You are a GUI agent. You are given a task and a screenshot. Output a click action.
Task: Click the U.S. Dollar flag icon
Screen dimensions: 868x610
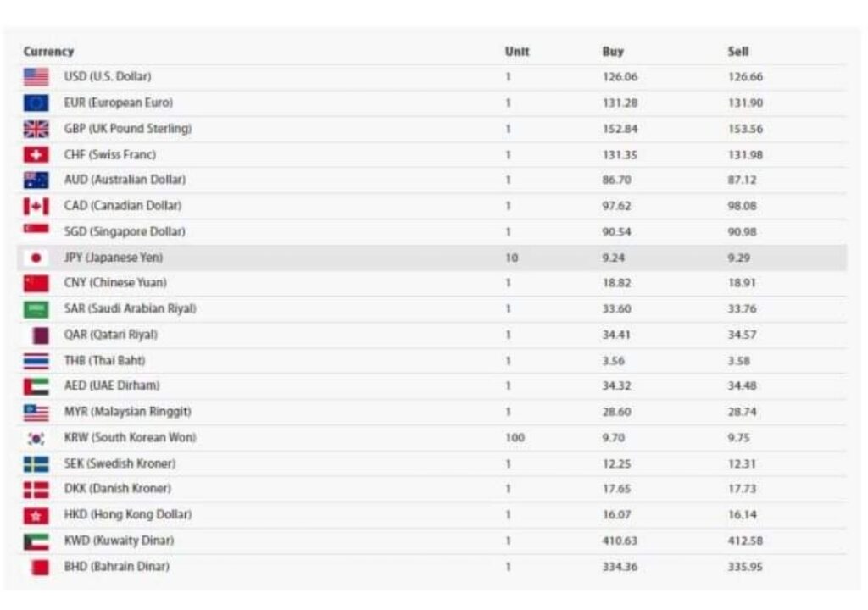36,77
